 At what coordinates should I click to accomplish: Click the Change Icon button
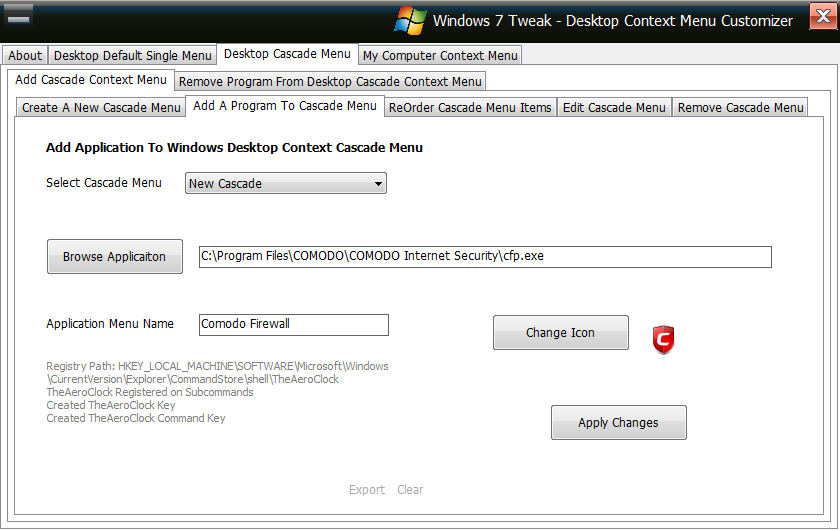coord(560,333)
